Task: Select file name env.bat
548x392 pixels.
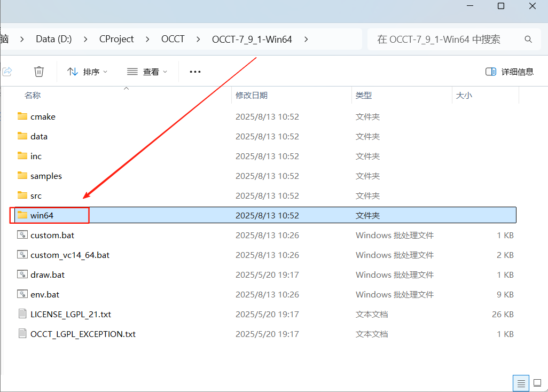Action: pyautogui.click(x=45, y=294)
